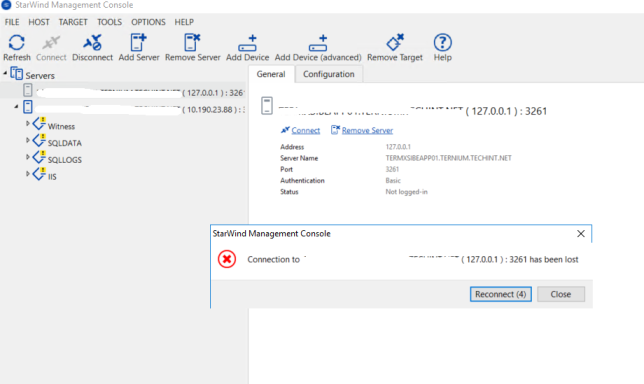Select the Servers label in tree
This screenshot has width=644, height=384.
click(40, 76)
